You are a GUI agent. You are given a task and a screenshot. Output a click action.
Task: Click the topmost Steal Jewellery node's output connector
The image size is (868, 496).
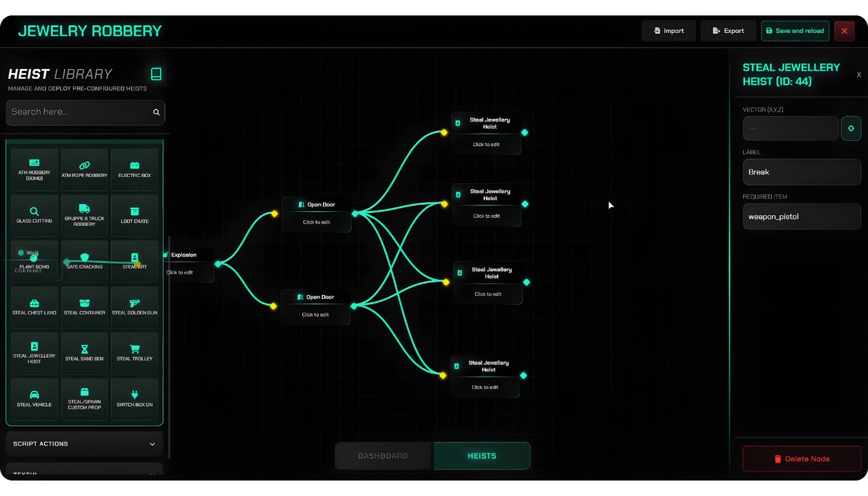point(524,132)
